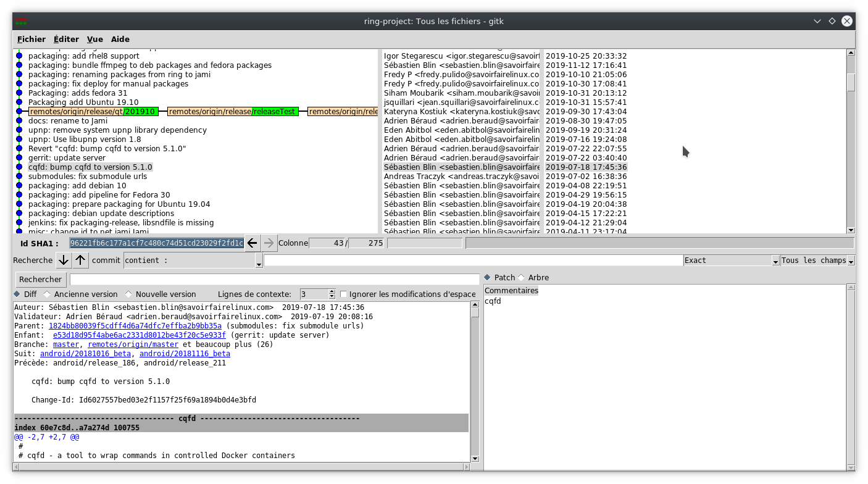Viewport: 868px width, 484px height.
Task: Select commit 'packaging: debian update descriptions'
Action: (x=101, y=214)
